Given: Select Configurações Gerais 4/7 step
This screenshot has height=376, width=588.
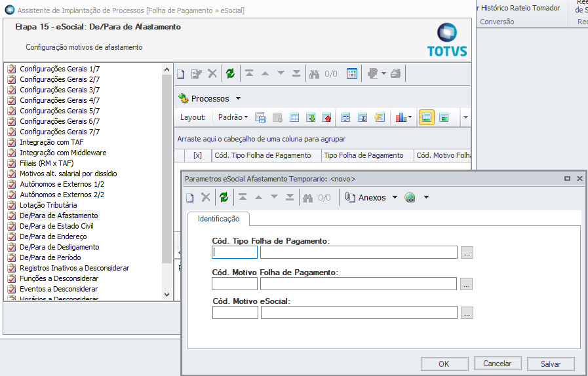Looking at the screenshot, I should coord(59,100).
